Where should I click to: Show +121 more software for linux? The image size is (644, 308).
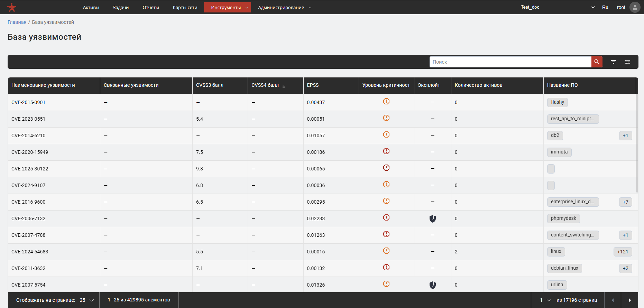click(x=622, y=252)
